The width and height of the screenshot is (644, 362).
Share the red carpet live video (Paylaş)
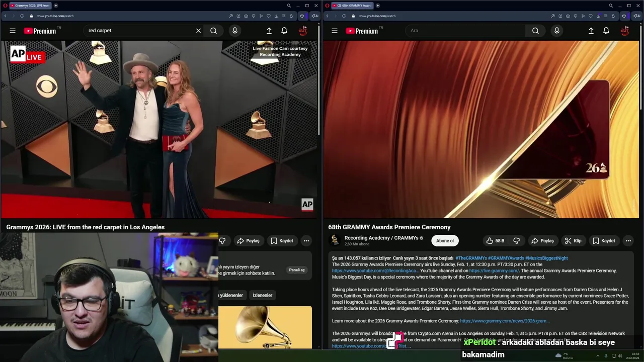[x=249, y=241]
